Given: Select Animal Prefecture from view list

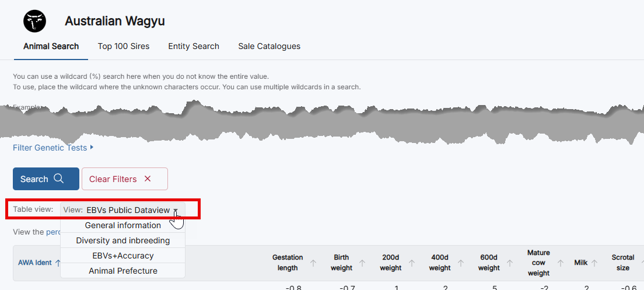Looking at the screenshot, I should 123,271.
